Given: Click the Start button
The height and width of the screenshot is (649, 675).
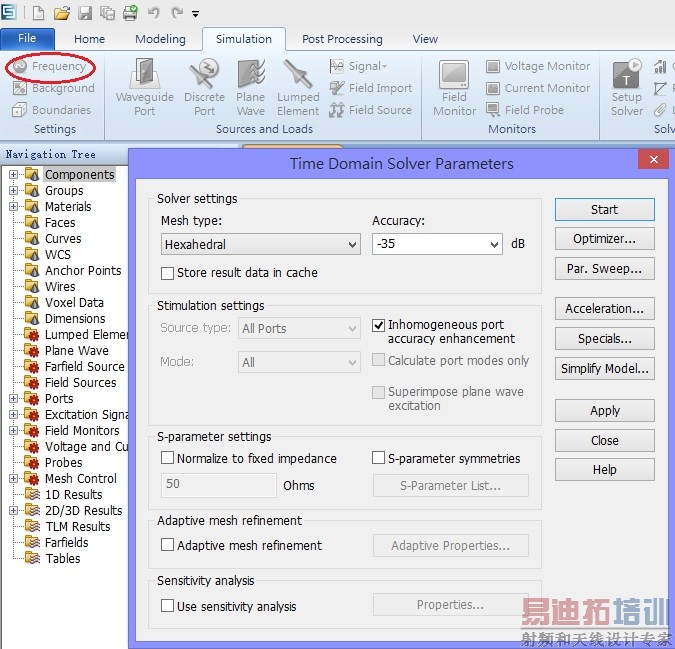Looking at the screenshot, I should pos(604,210).
